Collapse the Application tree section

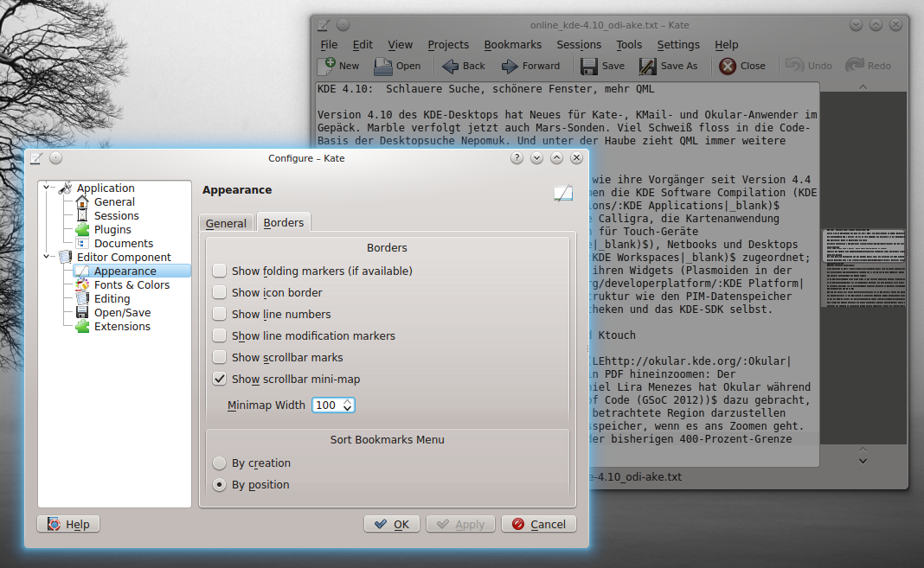pos(48,188)
